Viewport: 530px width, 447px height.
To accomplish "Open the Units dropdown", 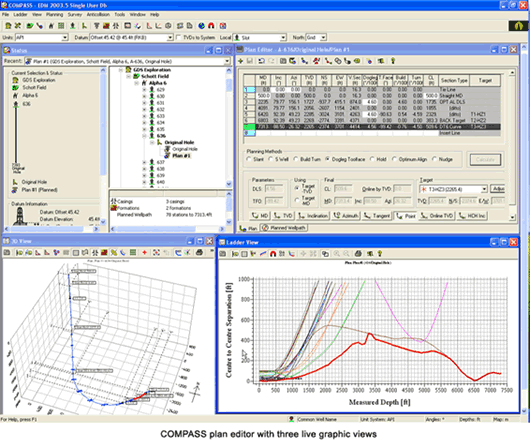I will pyautogui.click(x=65, y=38).
